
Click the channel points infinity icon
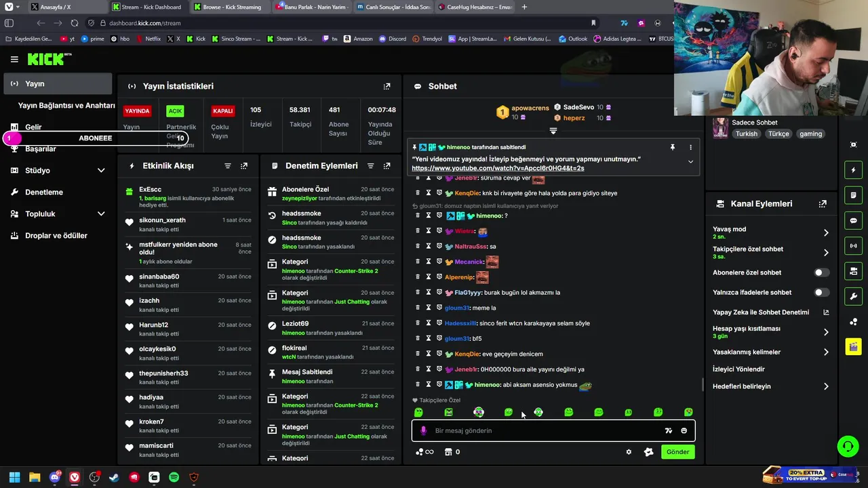coord(425,452)
